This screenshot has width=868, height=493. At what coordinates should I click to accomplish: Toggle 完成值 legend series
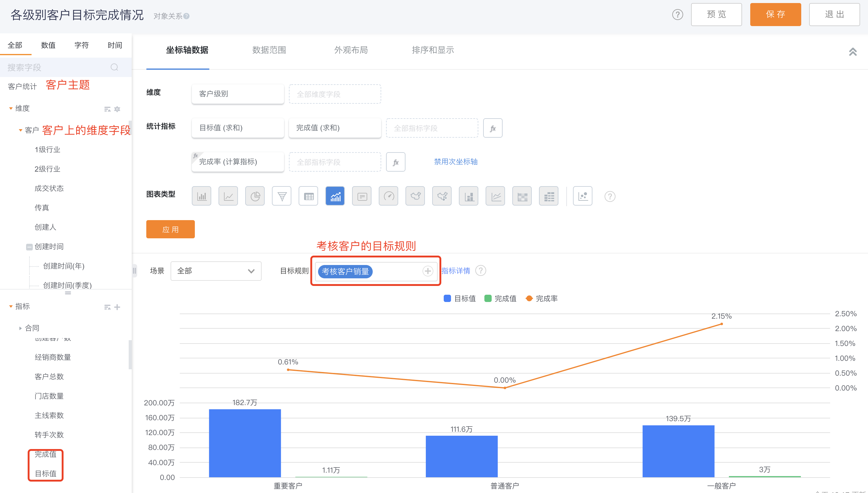(x=500, y=298)
